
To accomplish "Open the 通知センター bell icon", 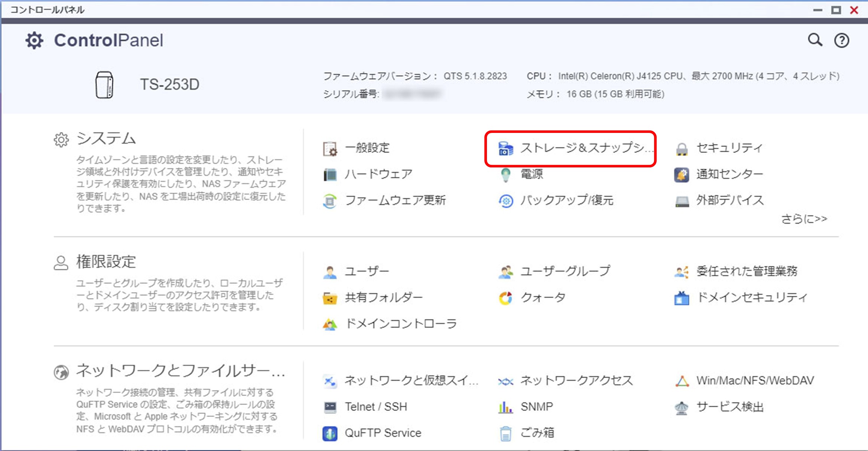I will click(x=682, y=174).
